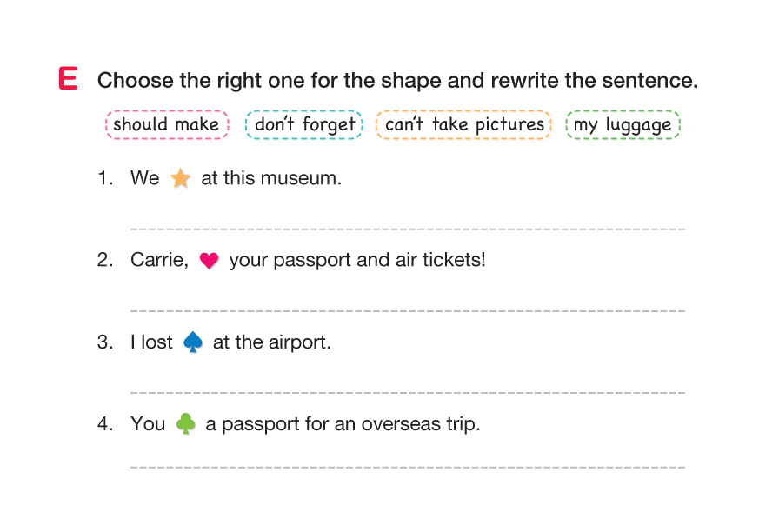Screen dimensions: 759x532
Task: Click the orange star icon
Action: click(x=180, y=179)
